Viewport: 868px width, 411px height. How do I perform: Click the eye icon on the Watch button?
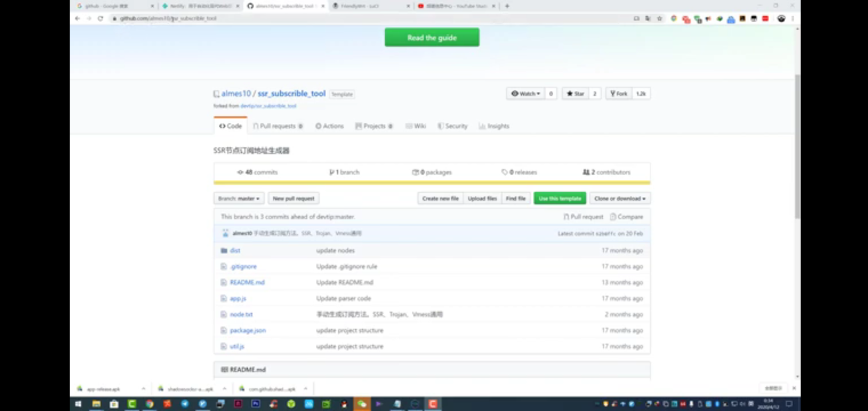pyautogui.click(x=516, y=93)
